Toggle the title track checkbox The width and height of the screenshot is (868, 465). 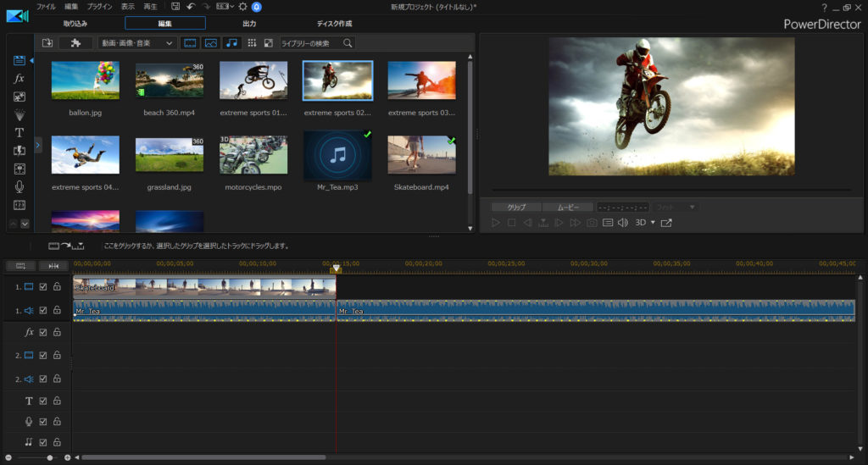click(43, 401)
